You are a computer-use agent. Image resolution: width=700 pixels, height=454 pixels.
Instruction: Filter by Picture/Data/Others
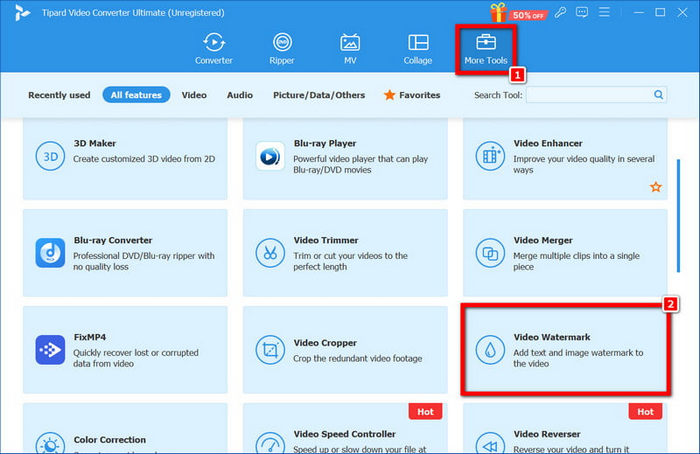pos(319,95)
